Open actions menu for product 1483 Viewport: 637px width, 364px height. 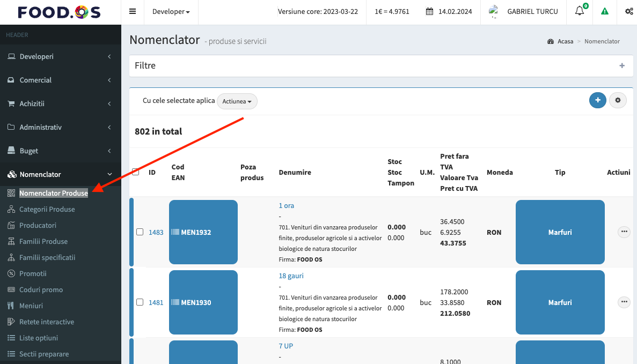(624, 232)
